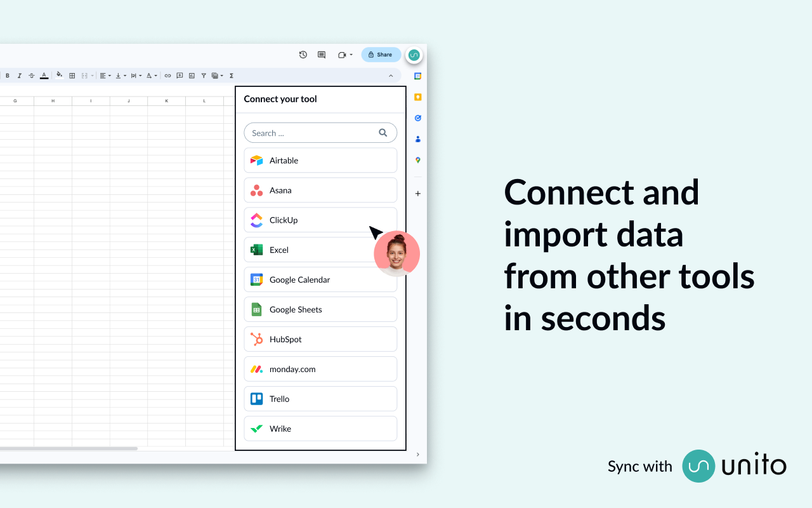
Task: Collapse the toolbar with the chevron
Action: (x=391, y=76)
